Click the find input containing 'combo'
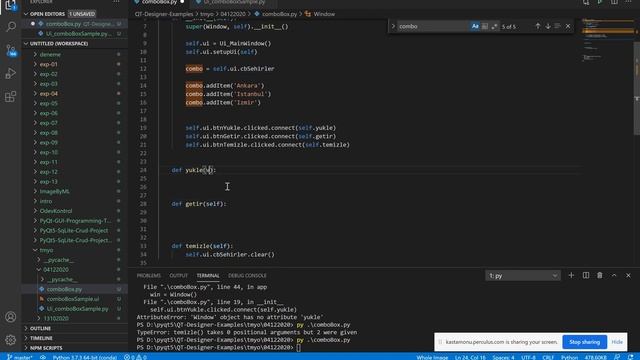 433,26
